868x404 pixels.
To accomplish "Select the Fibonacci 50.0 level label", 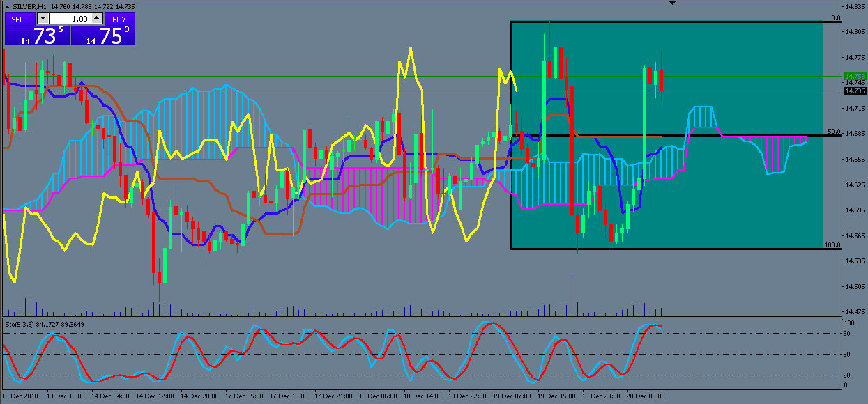I will click(x=833, y=131).
